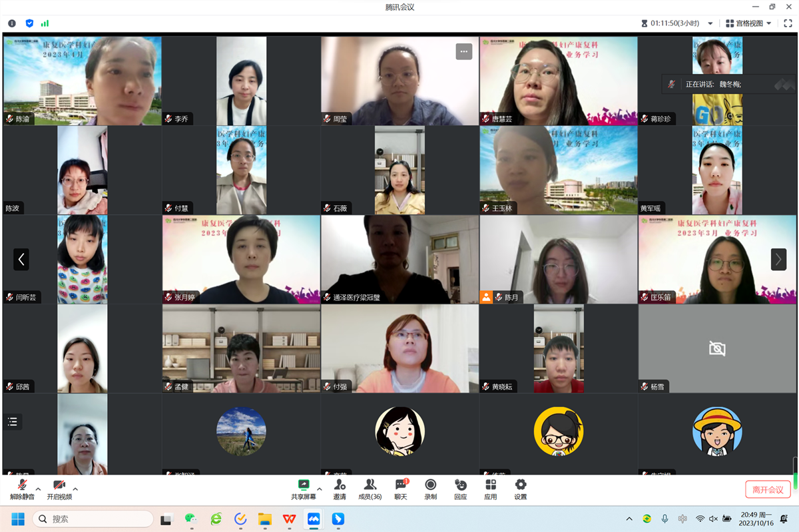Turn on camera (开启视频)
This screenshot has width=799, height=532.
tap(59, 489)
